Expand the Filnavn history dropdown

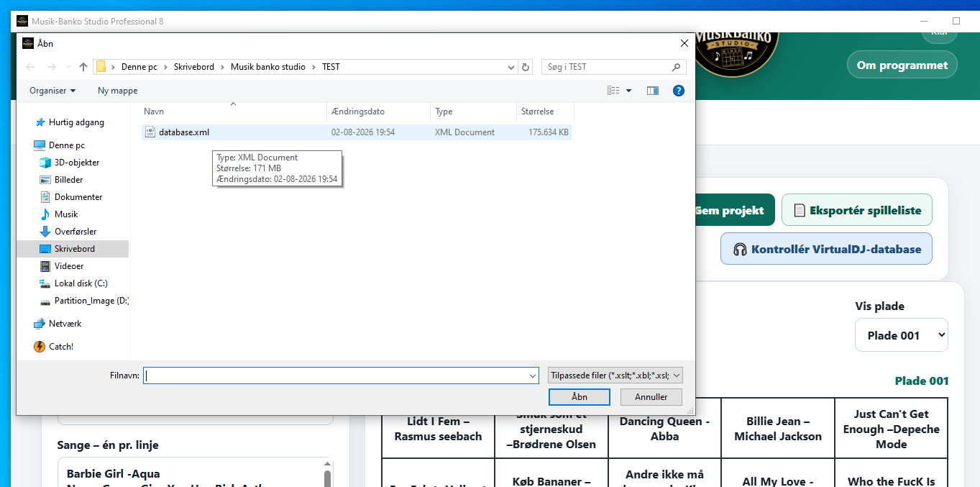[533, 376]
